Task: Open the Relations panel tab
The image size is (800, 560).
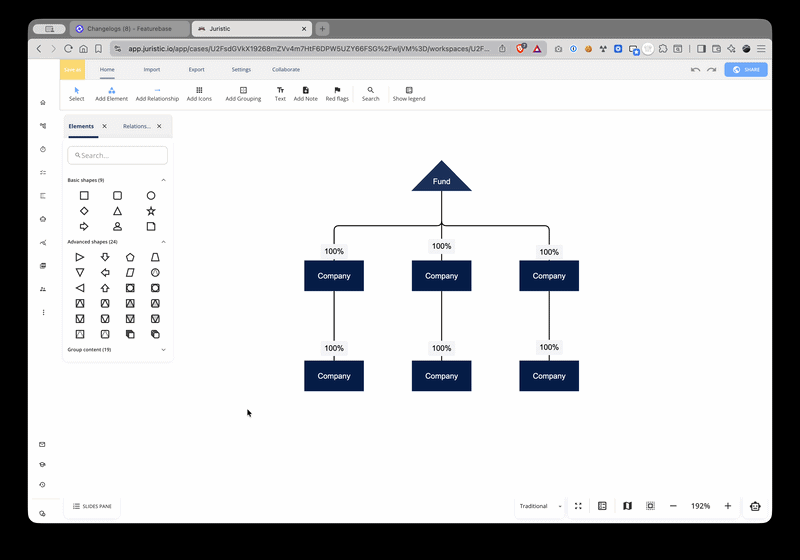Action: pos(137,126)
